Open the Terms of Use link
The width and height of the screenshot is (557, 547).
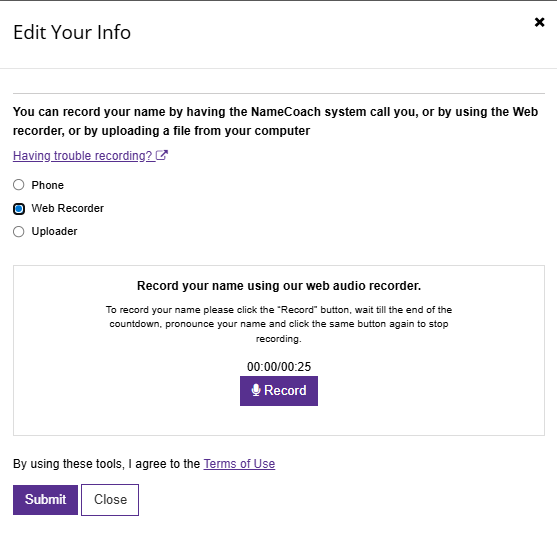239,464
